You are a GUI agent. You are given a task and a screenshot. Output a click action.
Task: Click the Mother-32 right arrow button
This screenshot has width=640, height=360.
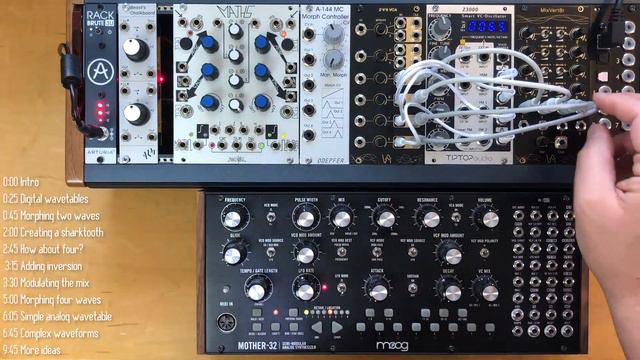pyautogui.click(x=337, y=327)
